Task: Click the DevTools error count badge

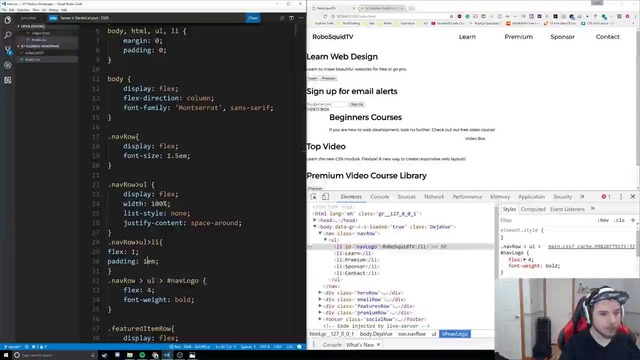Action: click(x=606, y=197)
